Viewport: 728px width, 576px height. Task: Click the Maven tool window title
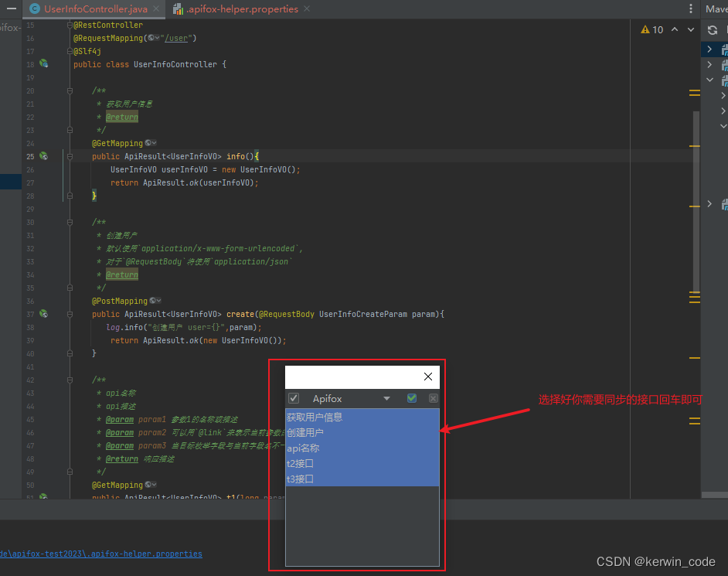tap(716, 9)
